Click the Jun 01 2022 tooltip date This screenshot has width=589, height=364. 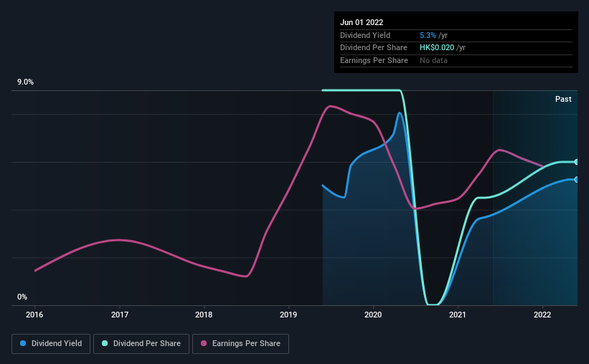point(362,22)
